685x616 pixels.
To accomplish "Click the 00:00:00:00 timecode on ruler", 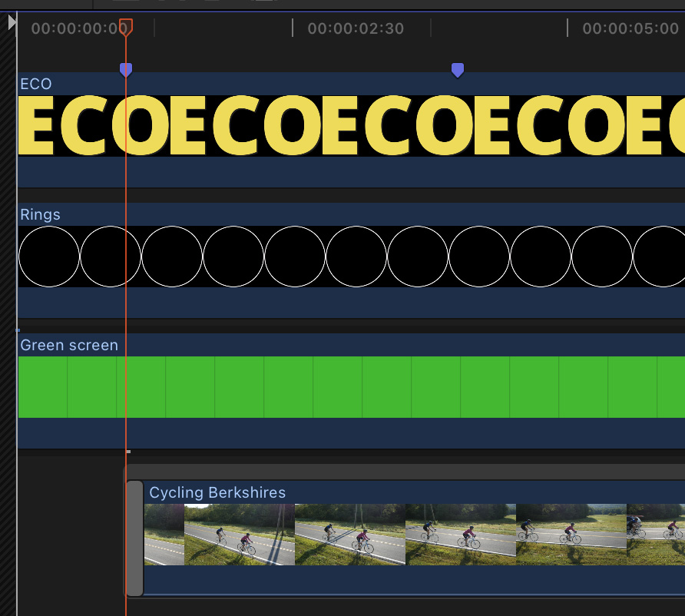I will pyautogui.click(x=78, y=29).
